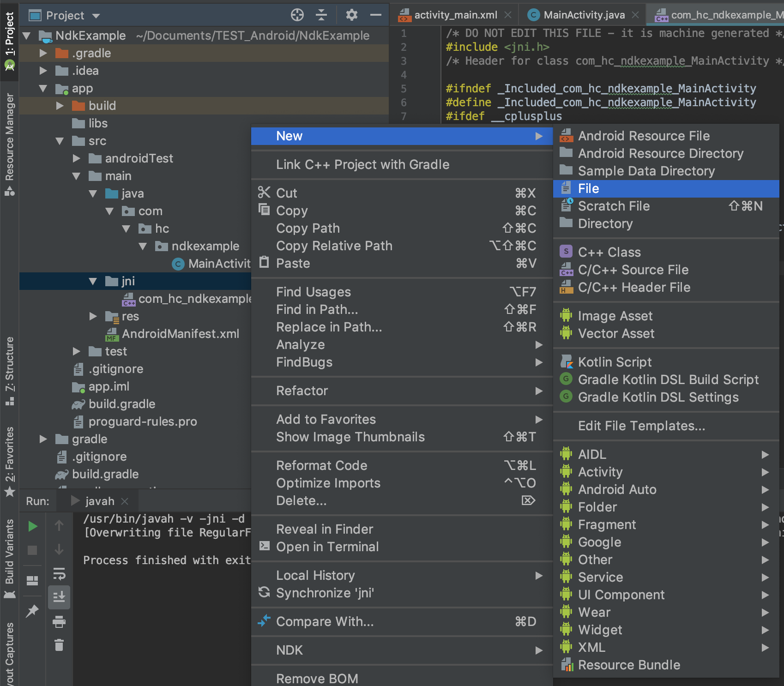
Task: Choose C/C++ Source File
Action: (666, 270)
